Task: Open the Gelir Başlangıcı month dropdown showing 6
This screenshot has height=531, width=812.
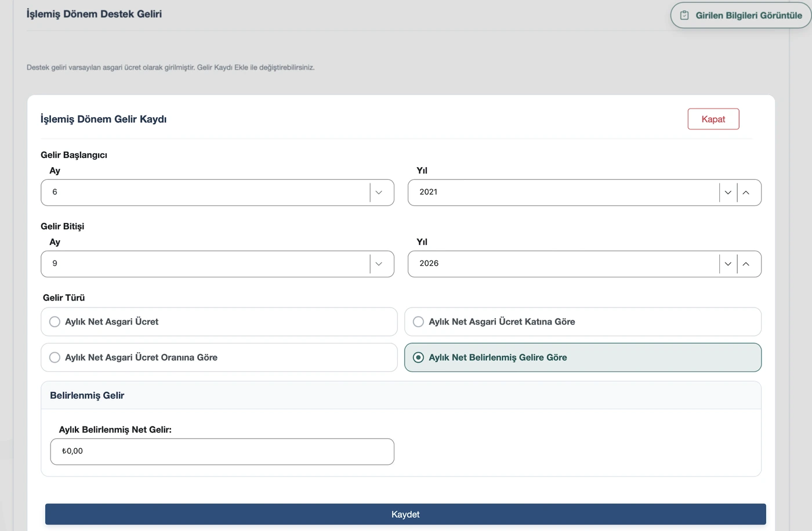Action: point(217,193)
